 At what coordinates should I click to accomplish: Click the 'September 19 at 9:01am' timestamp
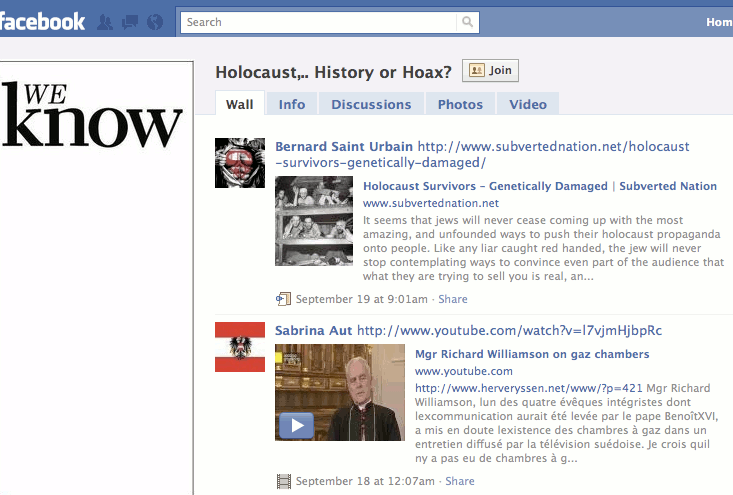click(361, 299)
